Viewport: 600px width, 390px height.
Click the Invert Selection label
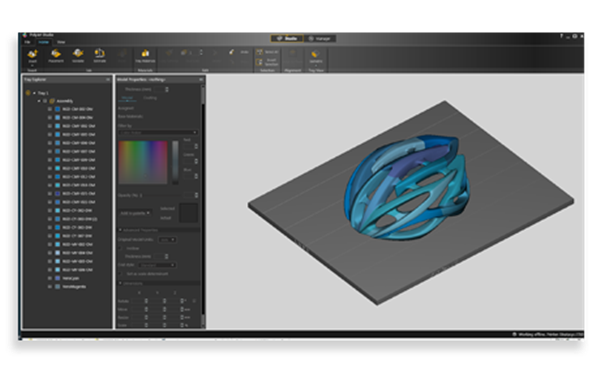271,62
